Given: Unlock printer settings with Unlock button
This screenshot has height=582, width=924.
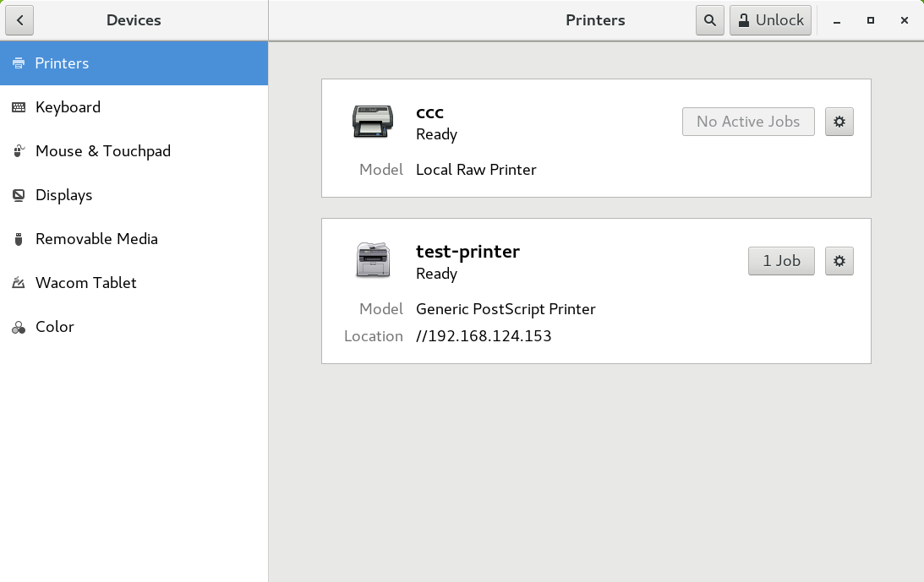Looking at the screenshot, I should [x=770, y=20].
